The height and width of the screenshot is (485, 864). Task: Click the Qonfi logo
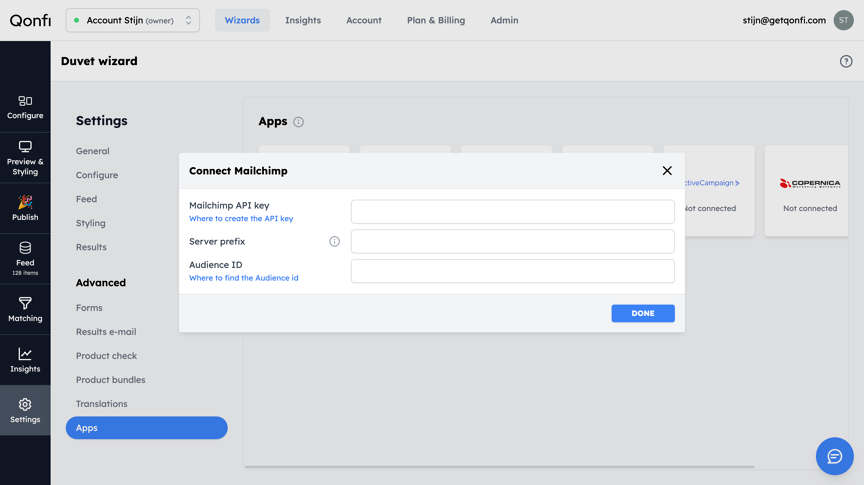pos(30,20)
